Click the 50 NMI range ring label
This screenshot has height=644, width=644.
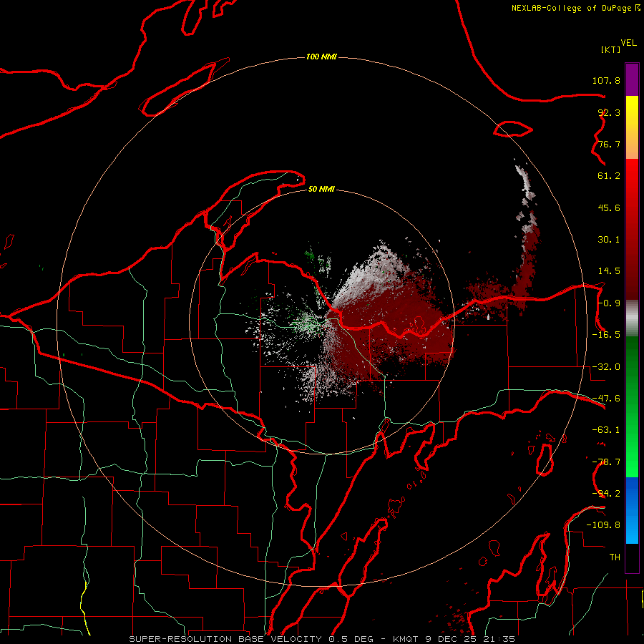click(x=321, y=189)
